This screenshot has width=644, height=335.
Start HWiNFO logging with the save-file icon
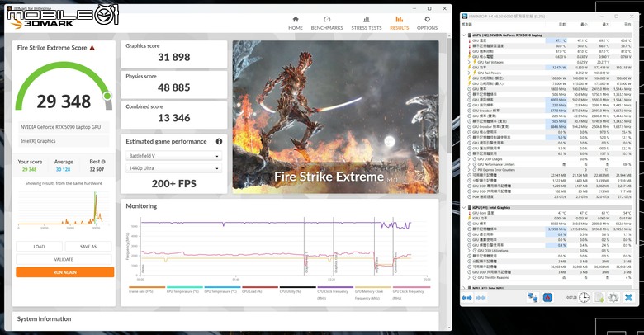(599, 297)
